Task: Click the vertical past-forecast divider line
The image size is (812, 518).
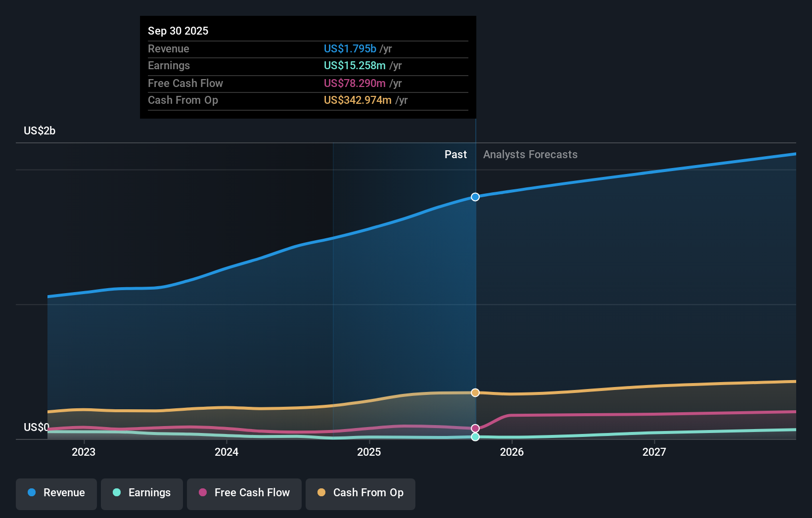Action: click(475, 297)
